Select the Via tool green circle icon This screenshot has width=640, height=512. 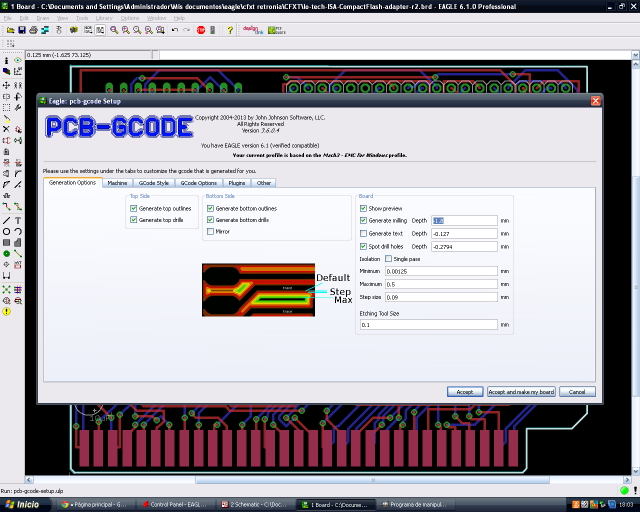tap(6, 254)
